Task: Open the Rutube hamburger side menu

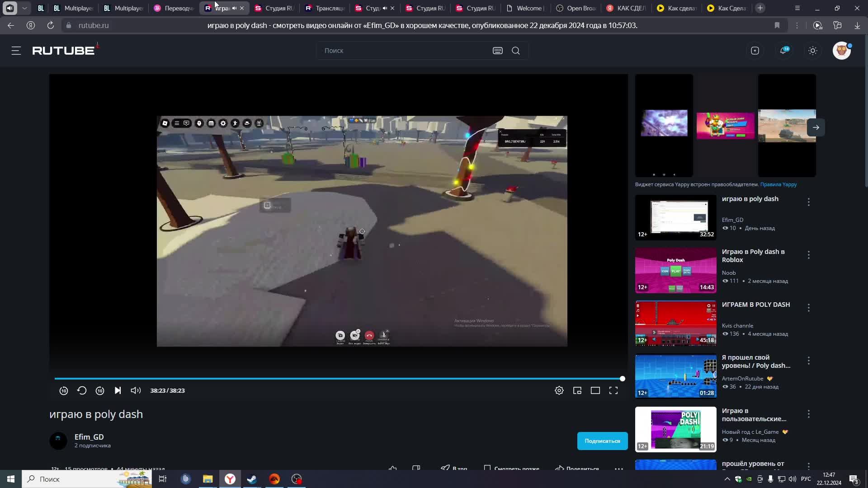Action: click(16, 51)
